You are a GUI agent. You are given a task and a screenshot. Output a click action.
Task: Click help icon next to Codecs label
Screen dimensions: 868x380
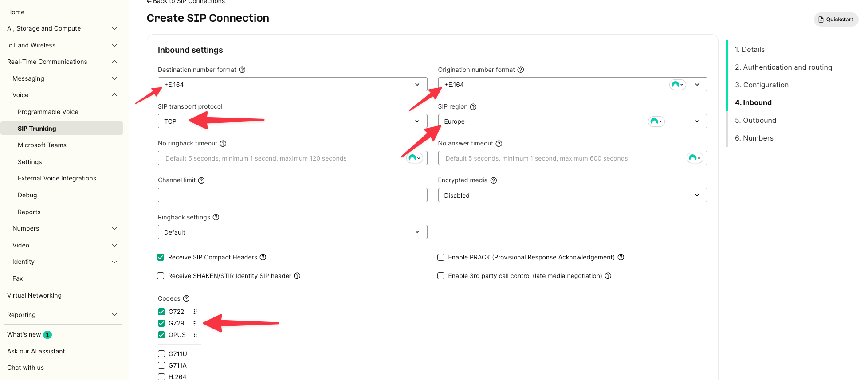point(186,298)
